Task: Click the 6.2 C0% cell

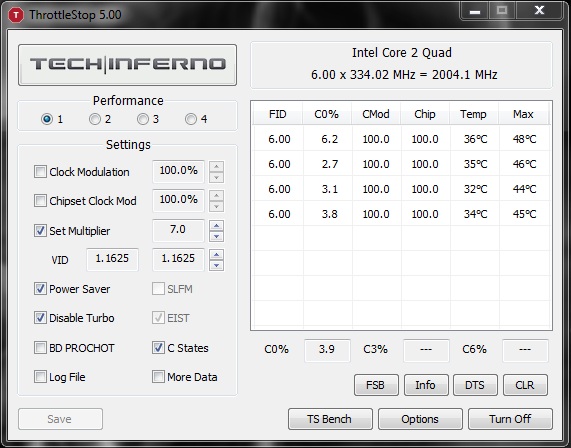Action: pos(327,139)
